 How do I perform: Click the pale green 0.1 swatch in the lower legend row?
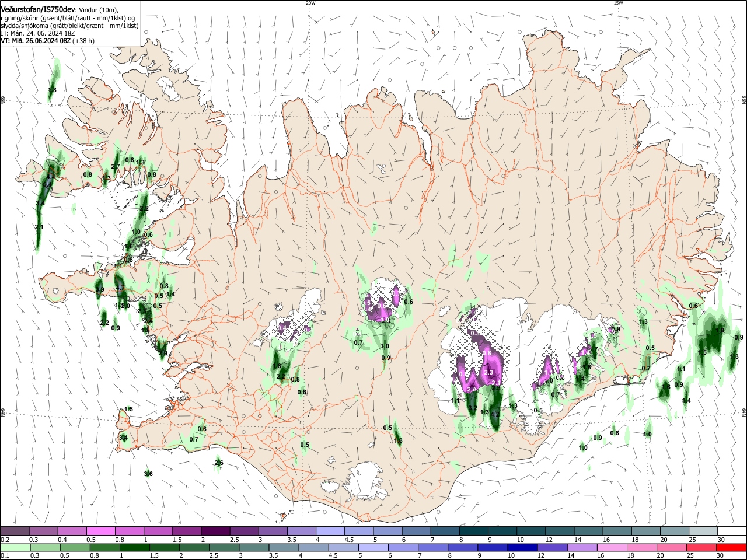pos(15,547)
